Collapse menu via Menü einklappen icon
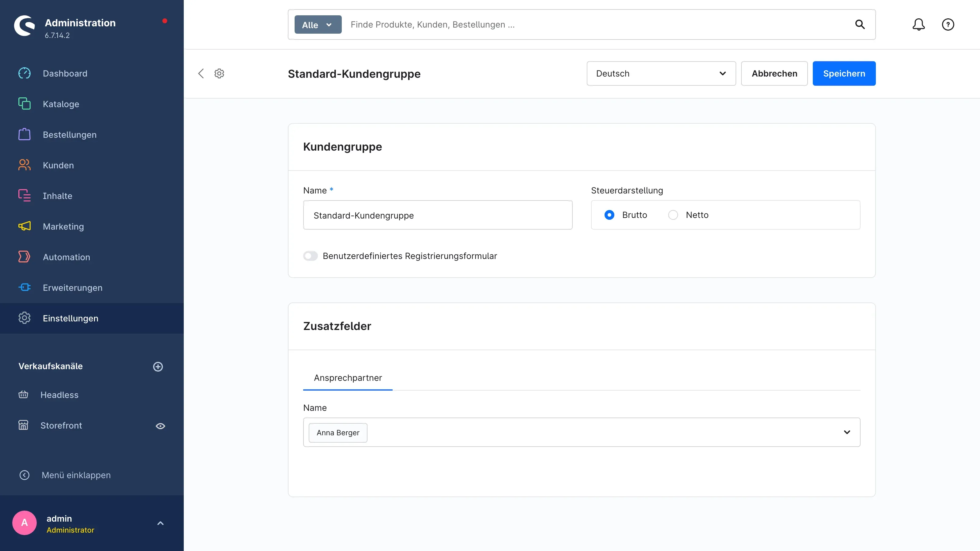The height and width of the screenshot is (551, 980). click(x=24, y=475)
